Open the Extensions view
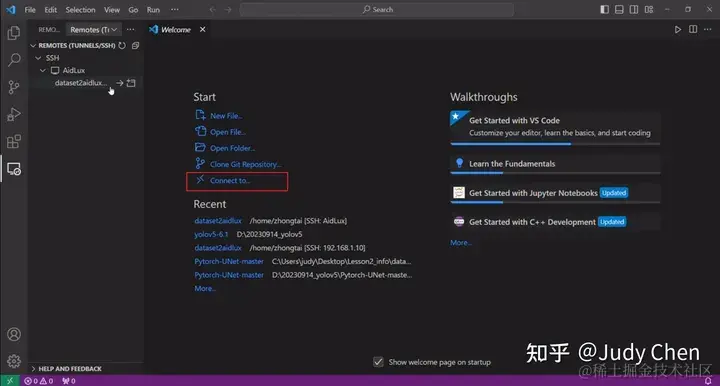The image size is (720, 386). [14, 141]
